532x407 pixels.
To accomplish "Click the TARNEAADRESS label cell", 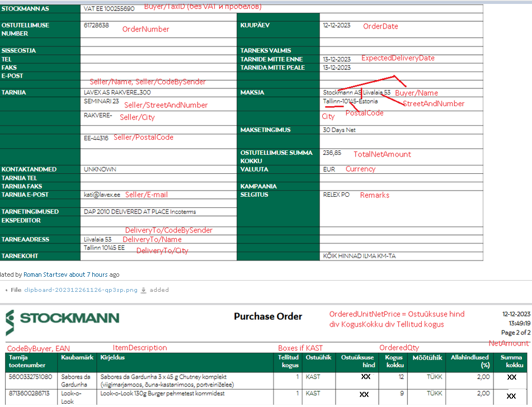I will point(40,239).
